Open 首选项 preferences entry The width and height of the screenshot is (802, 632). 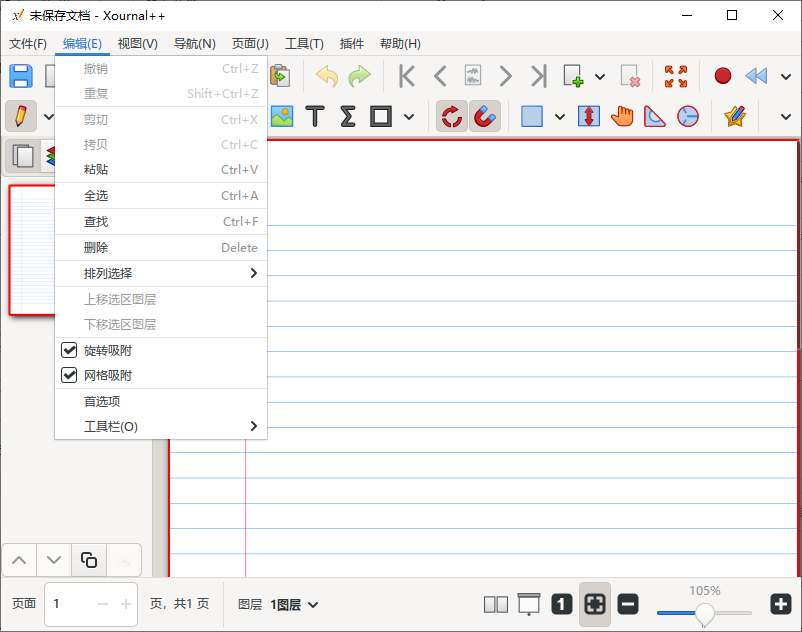point(161,401)
